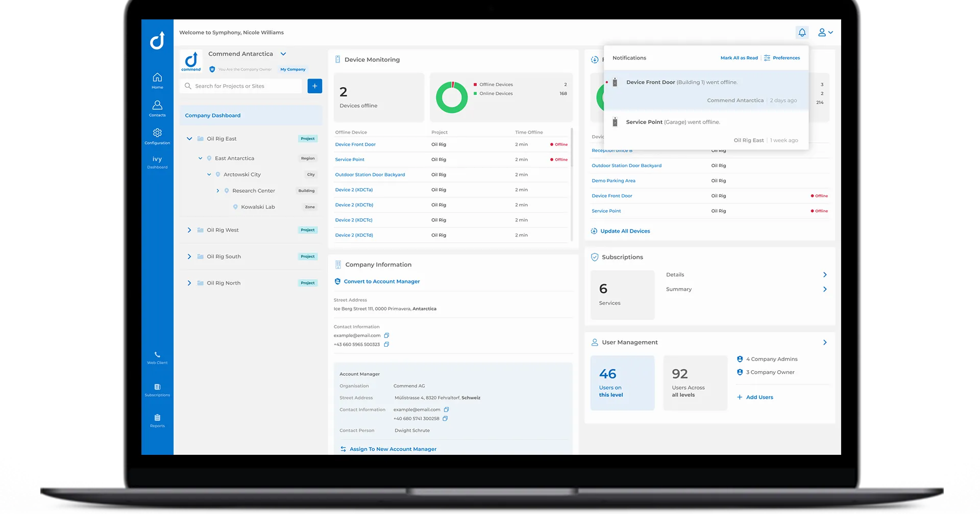This screenshot has height=514, width=980.
Task: Expand the Oil Rig West project
Action: [x=189, y=230]
